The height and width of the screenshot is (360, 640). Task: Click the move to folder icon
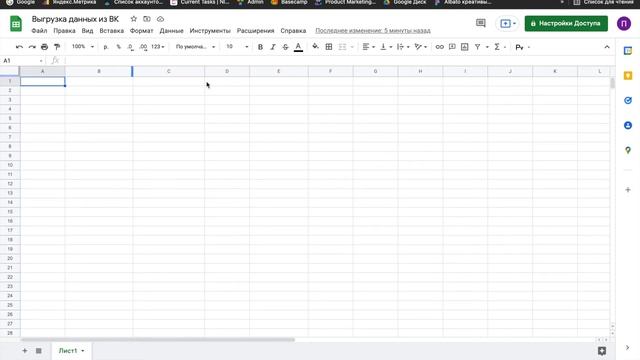[x=147, y=19]
